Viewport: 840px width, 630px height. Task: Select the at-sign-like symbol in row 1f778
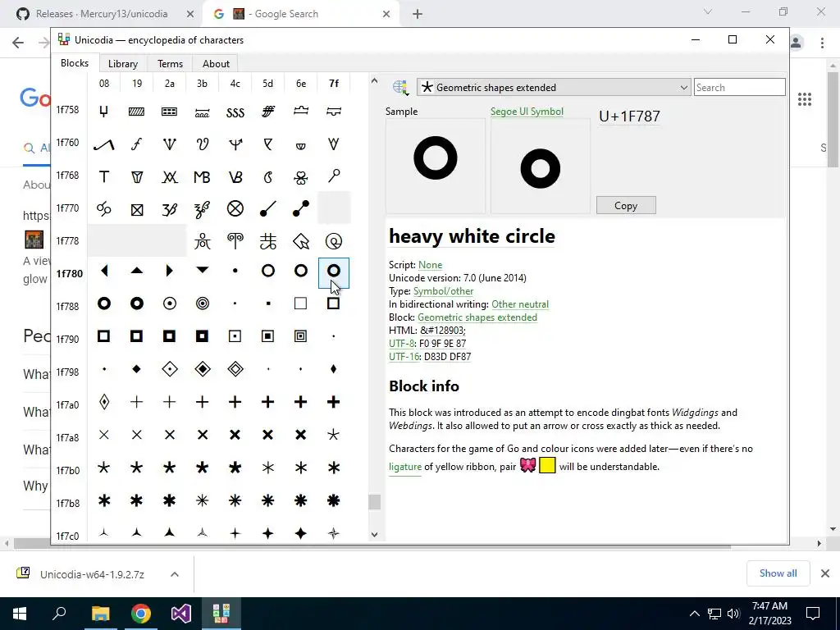point(334,242)
